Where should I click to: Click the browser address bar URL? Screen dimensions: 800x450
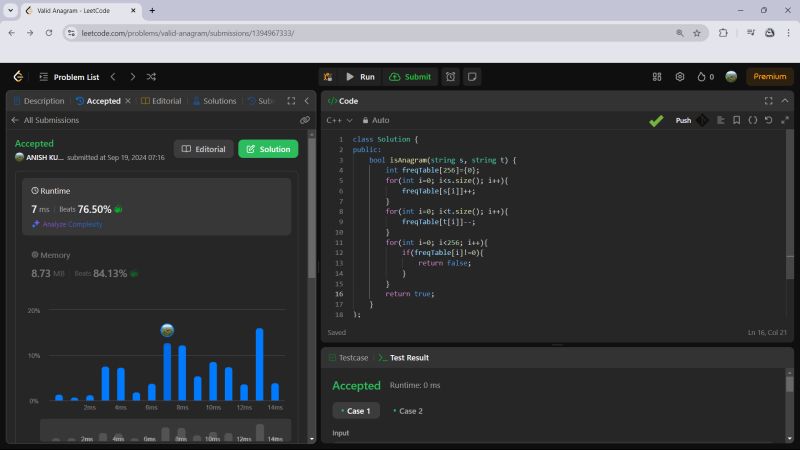188,33
